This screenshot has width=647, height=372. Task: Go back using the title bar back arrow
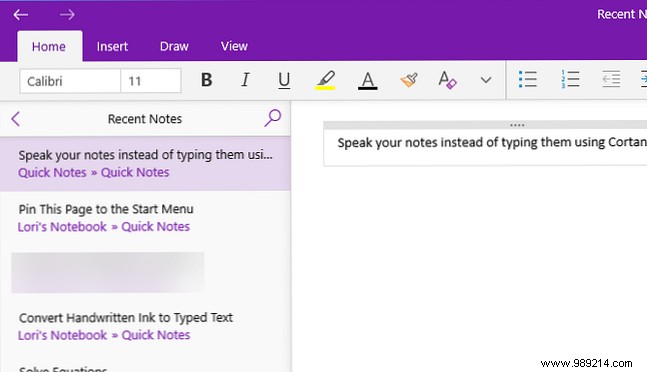pos(20,15)
